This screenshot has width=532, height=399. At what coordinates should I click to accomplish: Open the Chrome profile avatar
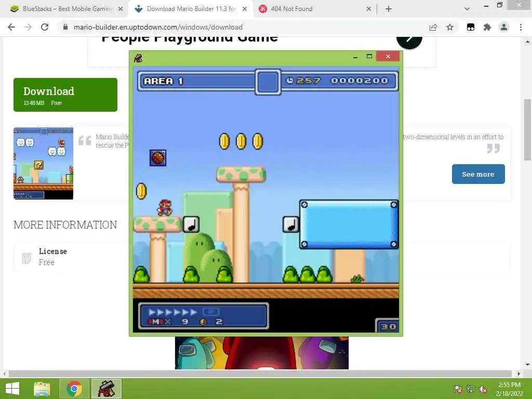tap(504, 27)
